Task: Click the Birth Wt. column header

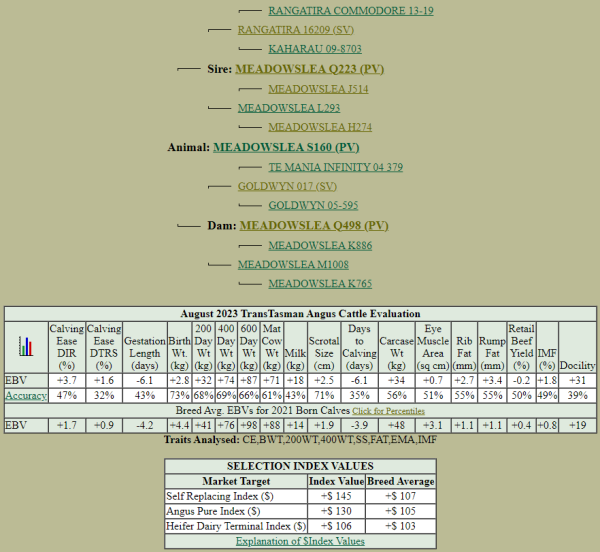Action: point(179,347)
